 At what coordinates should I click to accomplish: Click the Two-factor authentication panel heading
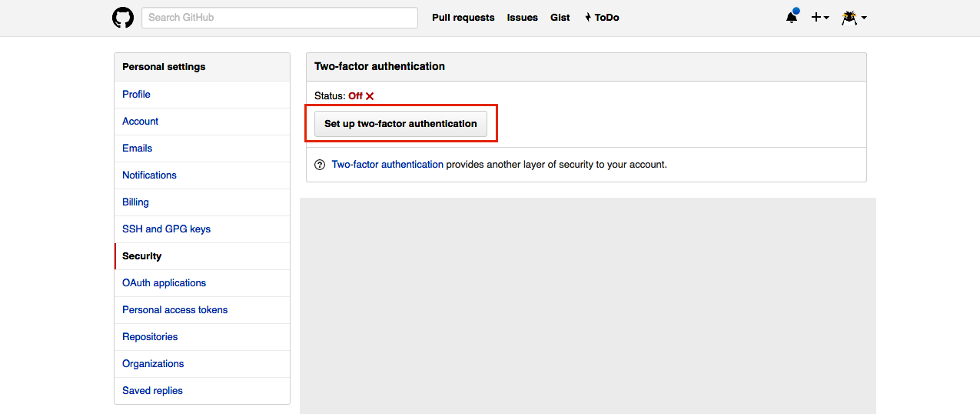pyautogui.click(x=380, y=66)
